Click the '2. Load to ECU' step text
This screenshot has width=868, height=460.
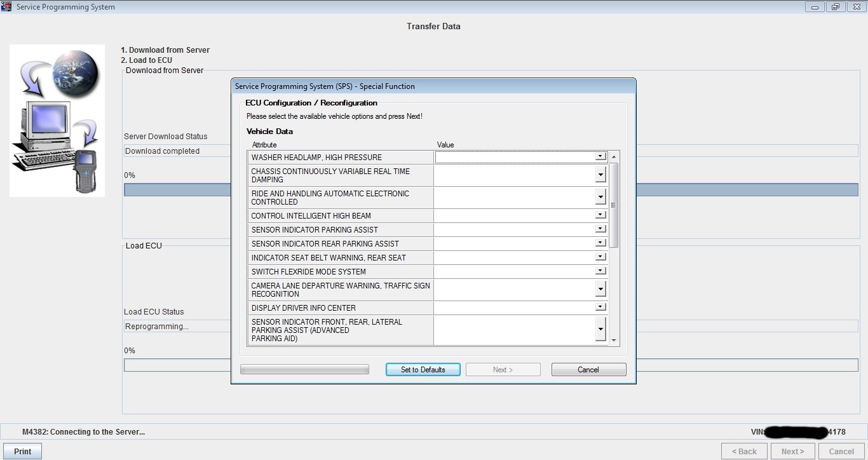click(146, 60)
